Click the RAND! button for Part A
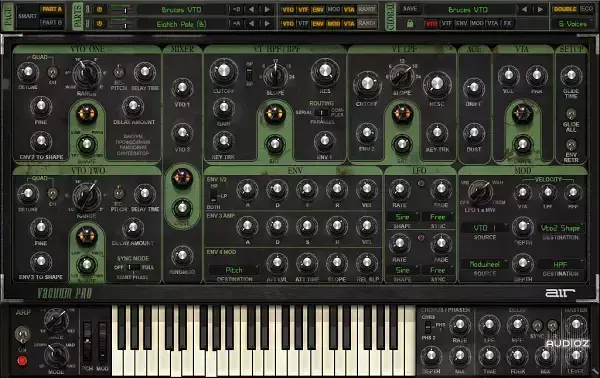 tap(367, 10)
